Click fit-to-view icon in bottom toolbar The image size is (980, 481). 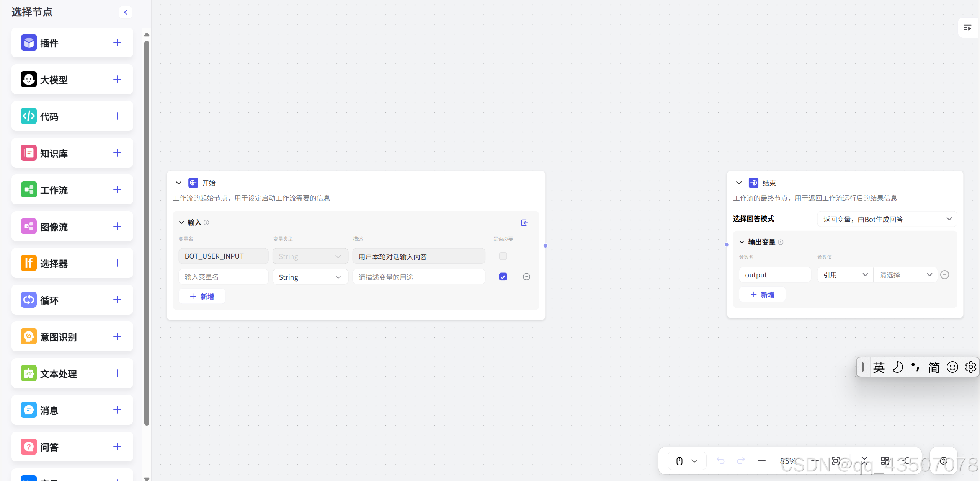point(836,461)
